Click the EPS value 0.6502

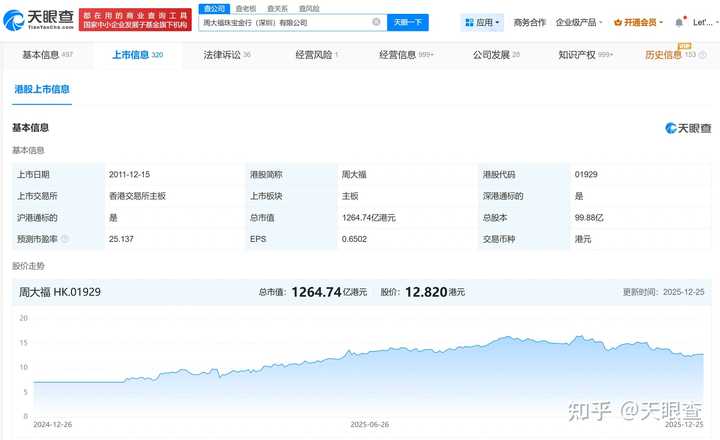[x=354, y=239]
